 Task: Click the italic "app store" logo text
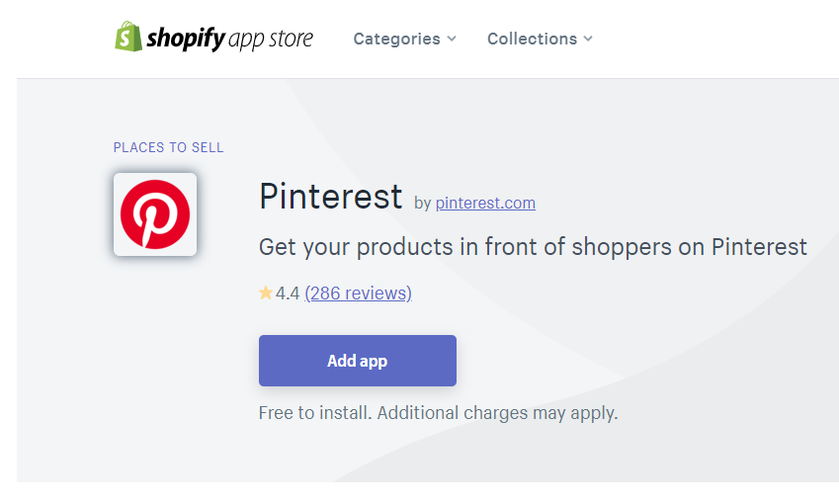click(x=271, y=40)
